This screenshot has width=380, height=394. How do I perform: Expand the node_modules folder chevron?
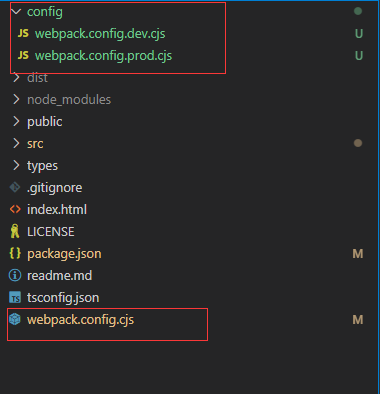pyautogui.click(x=16, y=99)
